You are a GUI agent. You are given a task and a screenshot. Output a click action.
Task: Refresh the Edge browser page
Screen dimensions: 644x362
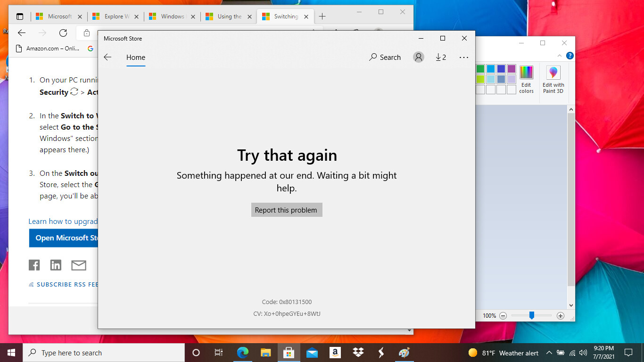click(63, 33)
